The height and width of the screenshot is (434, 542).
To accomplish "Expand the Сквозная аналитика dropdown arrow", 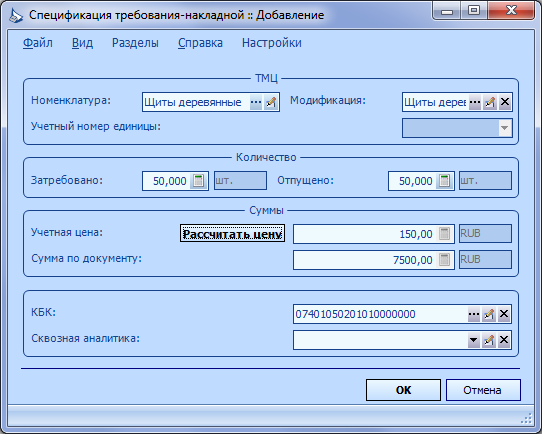I will (474, 340).
